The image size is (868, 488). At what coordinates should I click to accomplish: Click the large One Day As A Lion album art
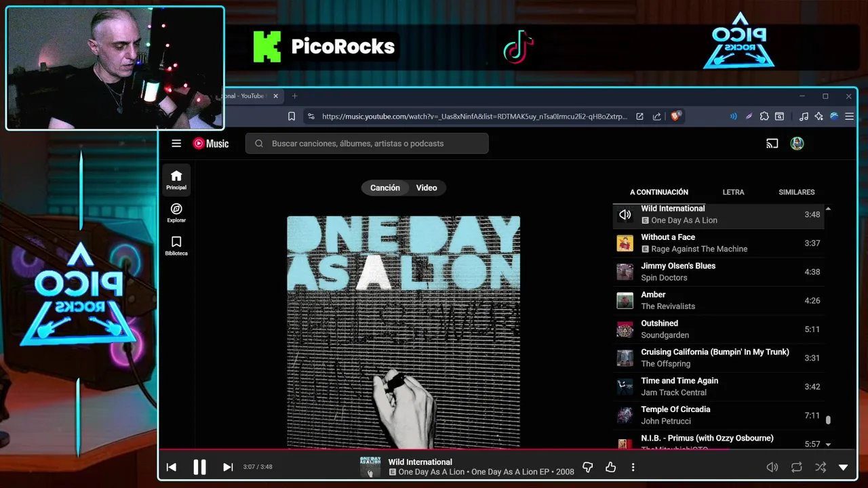403,332
